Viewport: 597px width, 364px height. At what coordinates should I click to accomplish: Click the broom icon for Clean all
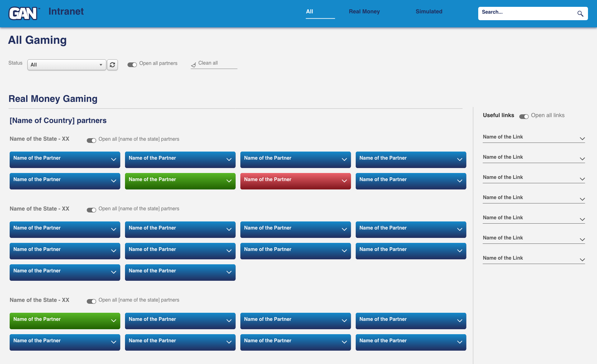coord(193,65)
